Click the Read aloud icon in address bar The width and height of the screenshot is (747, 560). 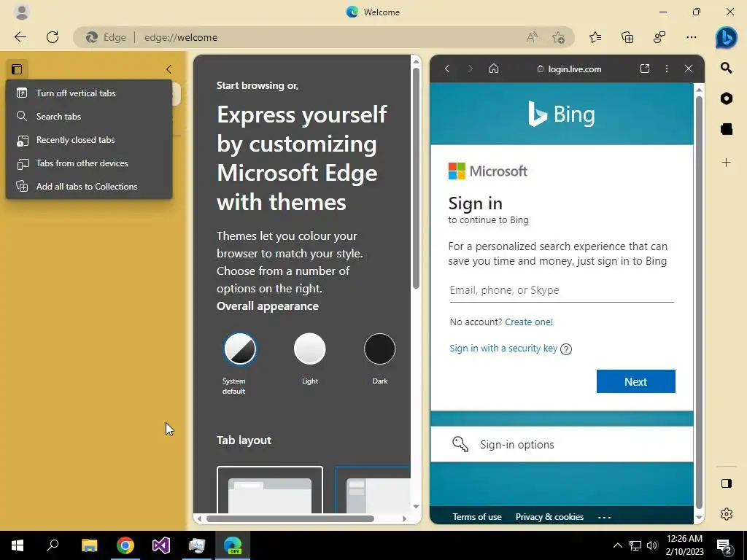coord(532,37)
